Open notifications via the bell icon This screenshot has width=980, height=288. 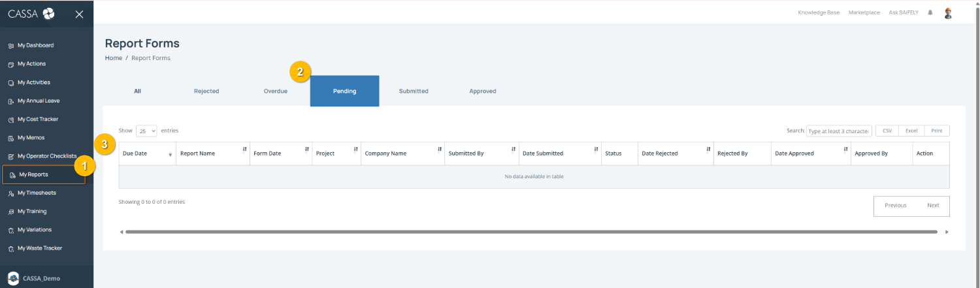[930, 12]
